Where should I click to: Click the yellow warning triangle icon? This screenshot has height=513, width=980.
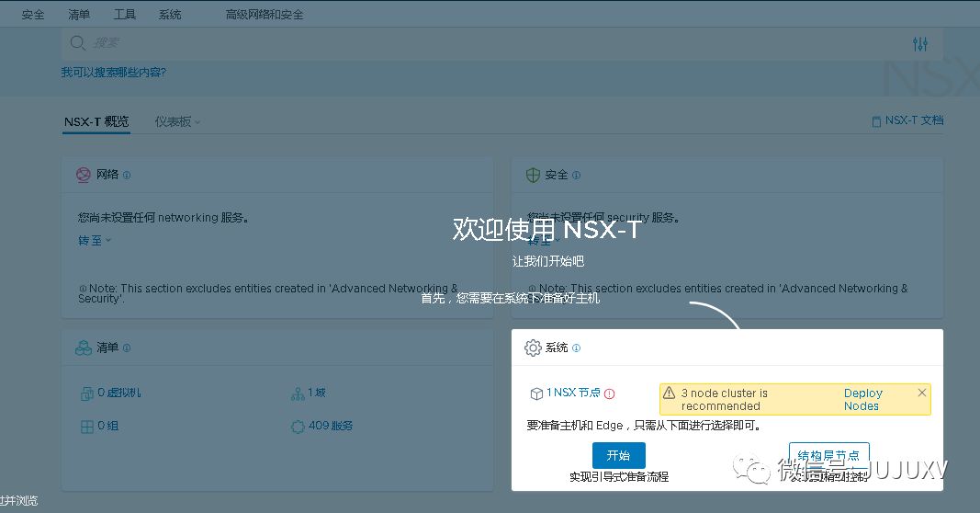click(x=670, y=393)
